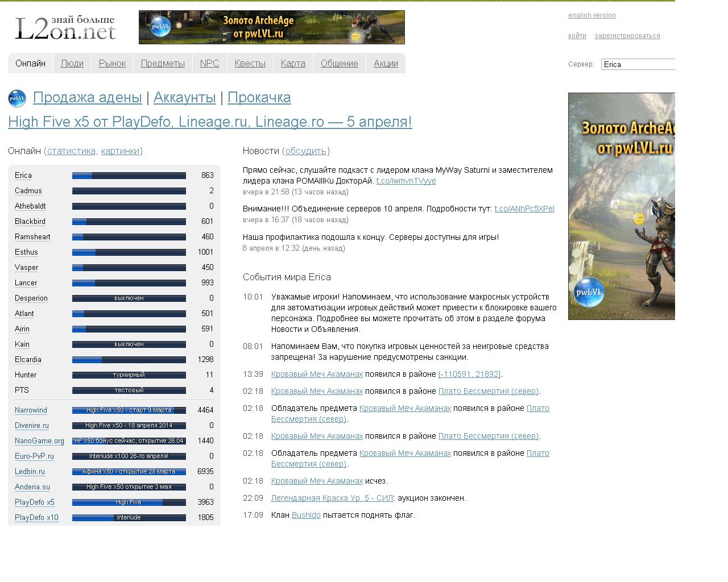Select the Cadmus server
Screen dimensions: 728x582
pos(28,191)
